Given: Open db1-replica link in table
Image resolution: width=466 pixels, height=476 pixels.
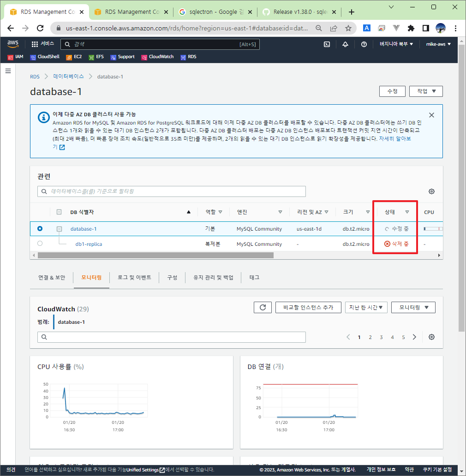Looking at the screenshot, I should click(89, 244).
